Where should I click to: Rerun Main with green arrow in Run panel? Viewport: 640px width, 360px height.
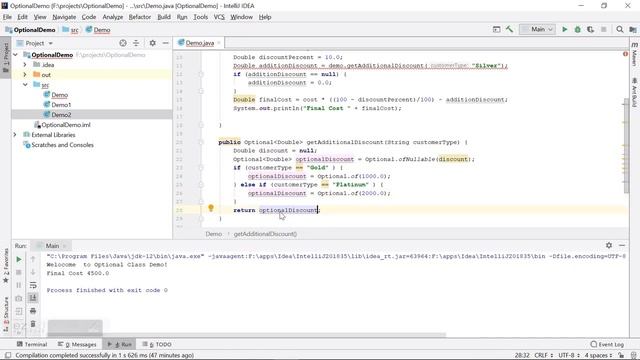click(x=19, y=259)
